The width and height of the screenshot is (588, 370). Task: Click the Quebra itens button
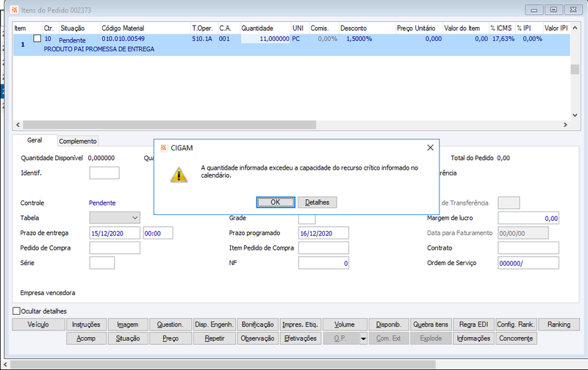[x=431, y=324]
